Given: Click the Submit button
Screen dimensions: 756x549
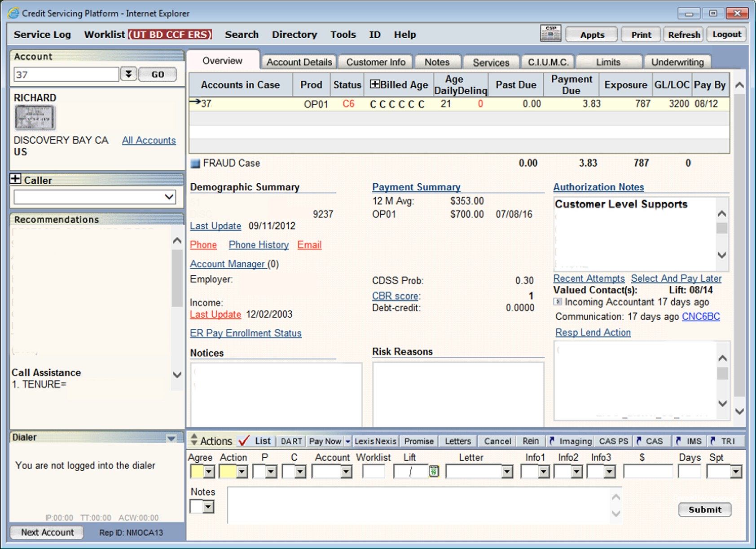Looking at the screenshot, I should click(x=705, y=509).
